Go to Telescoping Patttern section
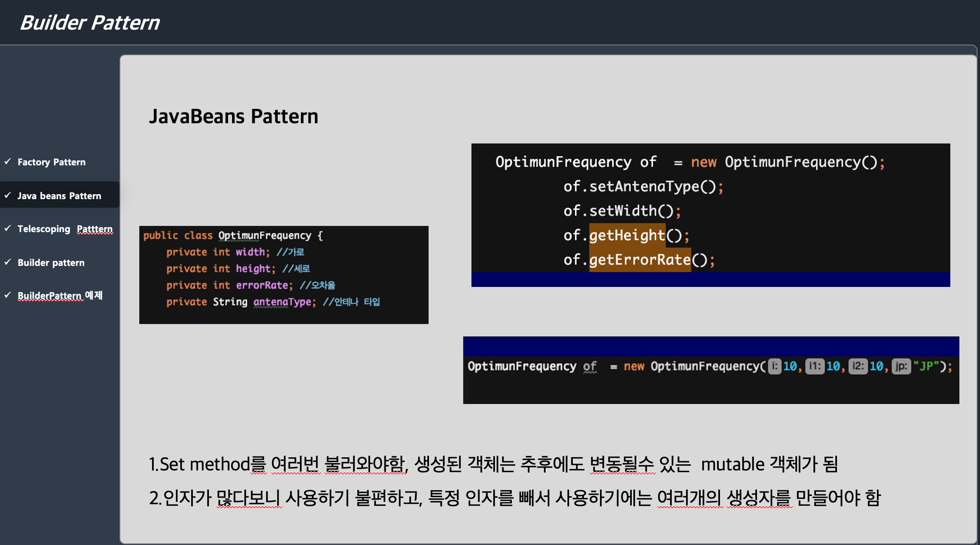Image resolution: width=980 pixels, height=545 pixels. tap(65, 229)
